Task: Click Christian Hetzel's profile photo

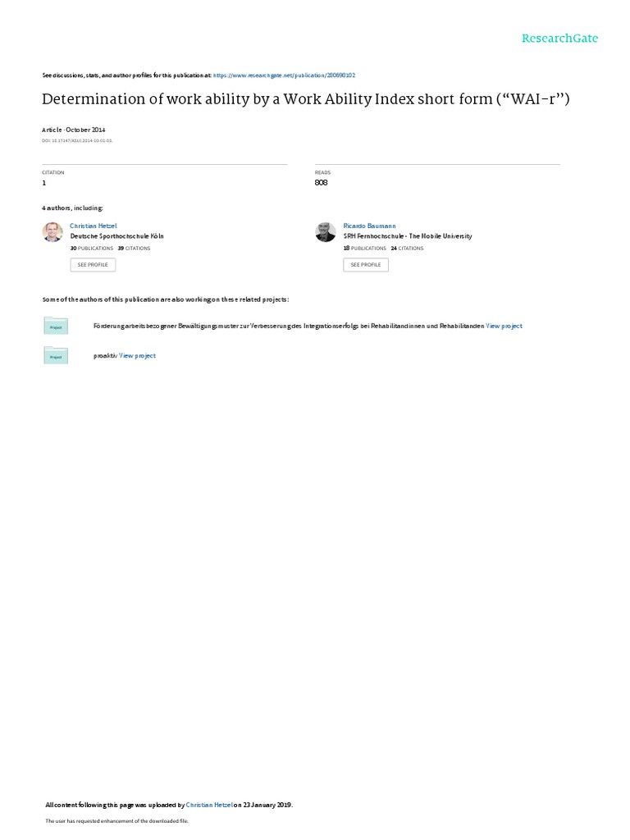Action: click(52, 232)
